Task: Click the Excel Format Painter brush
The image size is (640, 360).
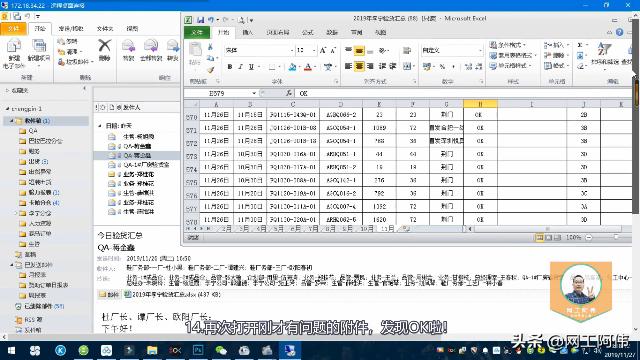Action: coord(210,70)
